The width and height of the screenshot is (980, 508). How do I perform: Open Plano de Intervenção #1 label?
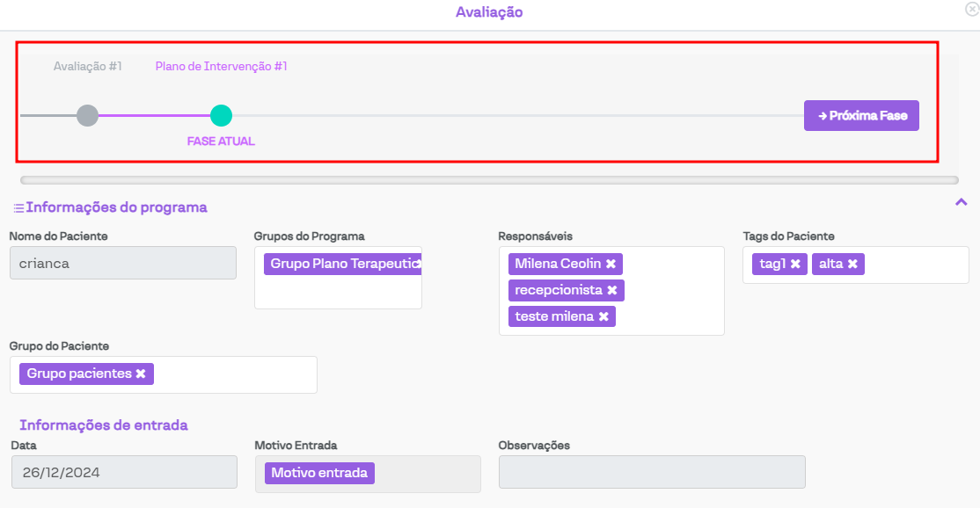(x=221, y=66)
